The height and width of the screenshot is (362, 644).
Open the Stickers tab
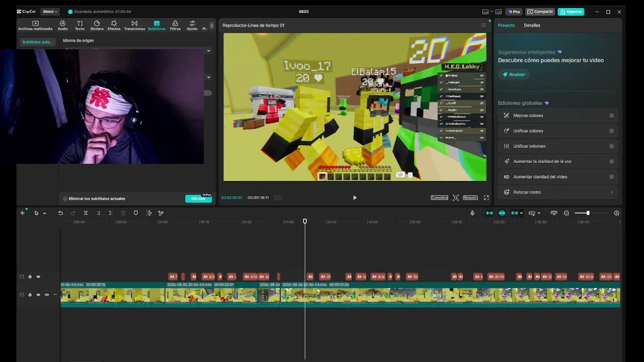(97, 26)
